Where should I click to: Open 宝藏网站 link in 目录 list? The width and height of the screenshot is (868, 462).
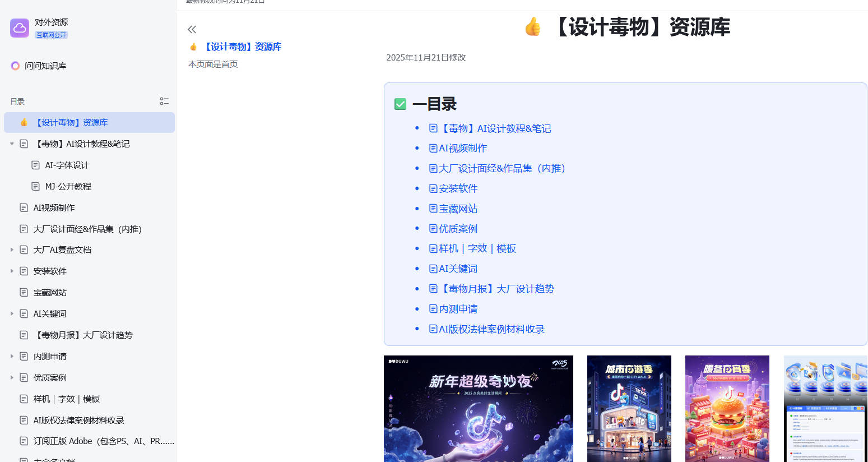[453, 209]
